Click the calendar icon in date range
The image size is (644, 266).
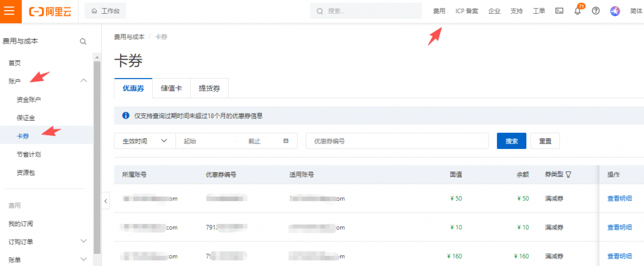click(x=286, y=141)
